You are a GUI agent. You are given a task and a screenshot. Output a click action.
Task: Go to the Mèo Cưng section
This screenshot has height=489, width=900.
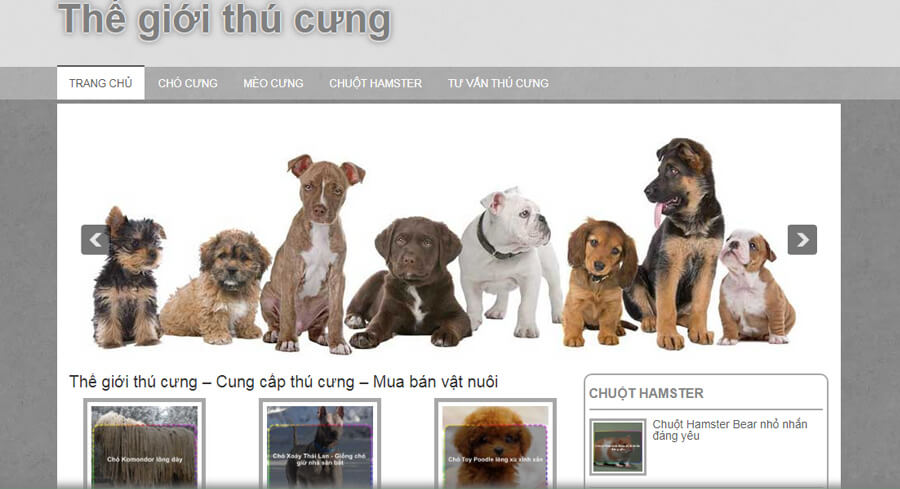click(x=273, y=83)
